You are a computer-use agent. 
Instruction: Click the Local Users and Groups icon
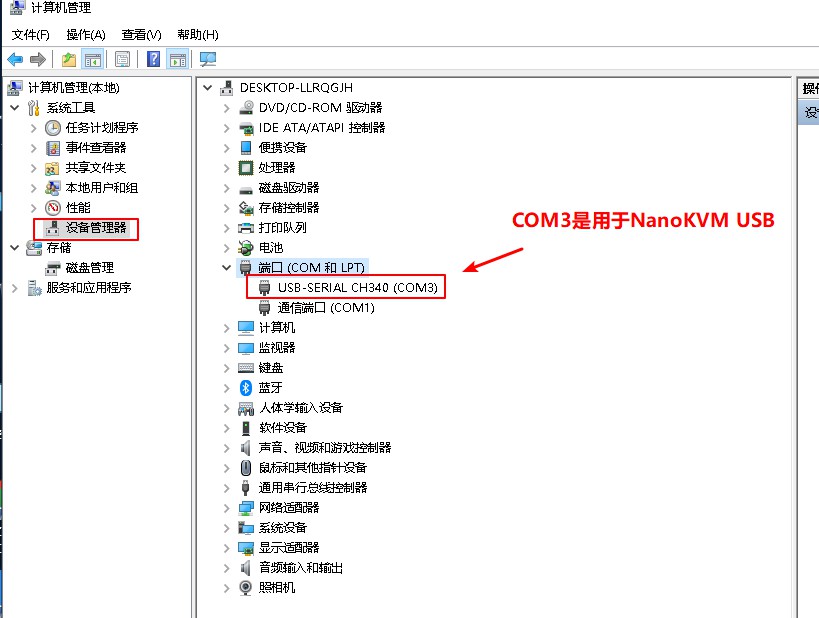point(52,188)
